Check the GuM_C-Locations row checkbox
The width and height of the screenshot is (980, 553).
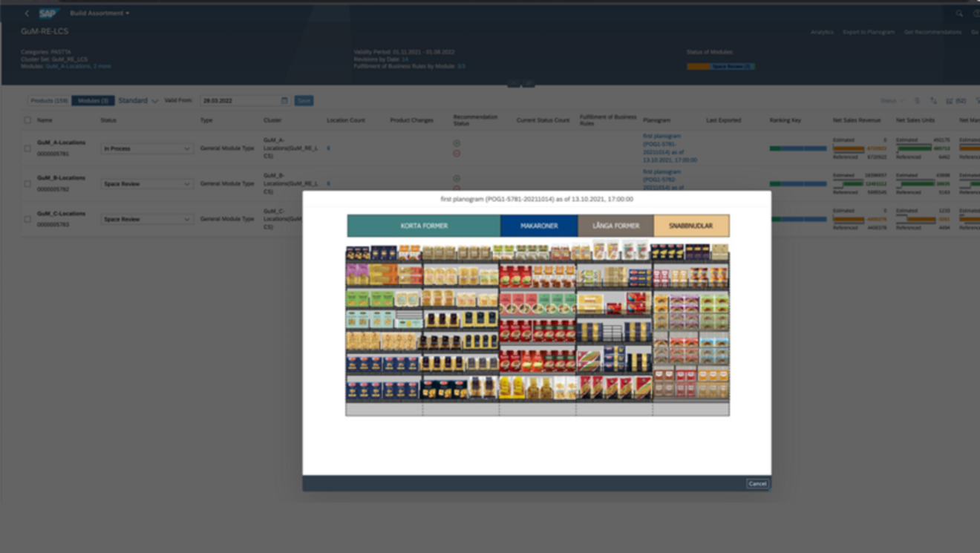pyautogui.click(x=26, y=219)
